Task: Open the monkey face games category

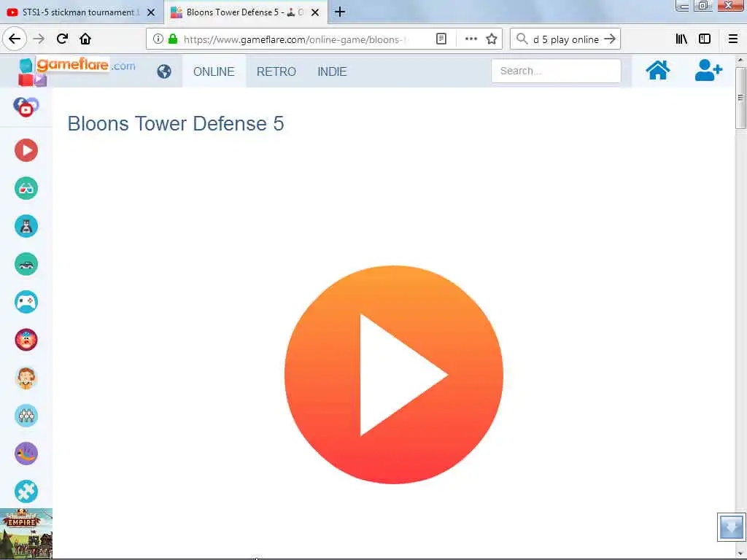Action: [26, 378]
